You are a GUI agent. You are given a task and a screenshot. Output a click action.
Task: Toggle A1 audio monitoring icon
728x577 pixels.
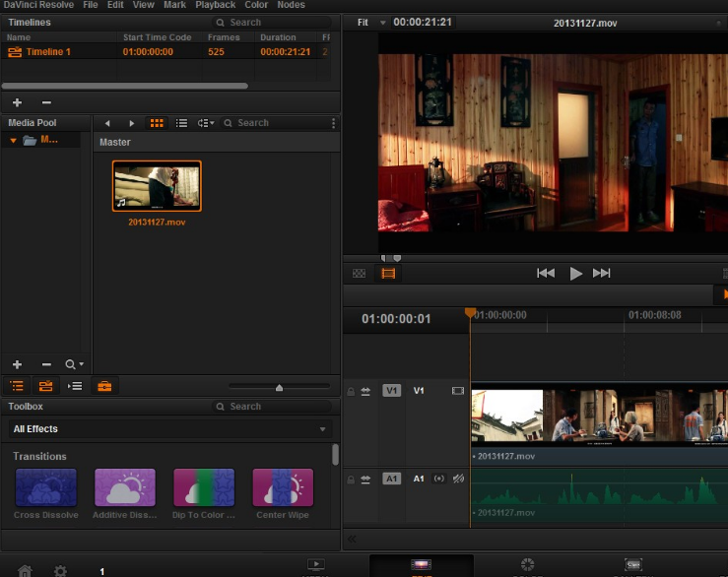coord(438,479)
